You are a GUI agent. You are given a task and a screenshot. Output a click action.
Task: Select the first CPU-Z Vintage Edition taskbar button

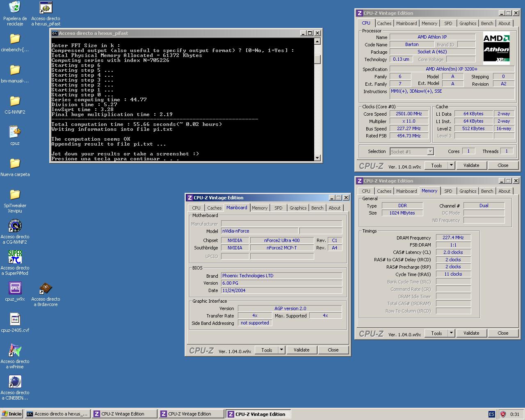(125, 414)
